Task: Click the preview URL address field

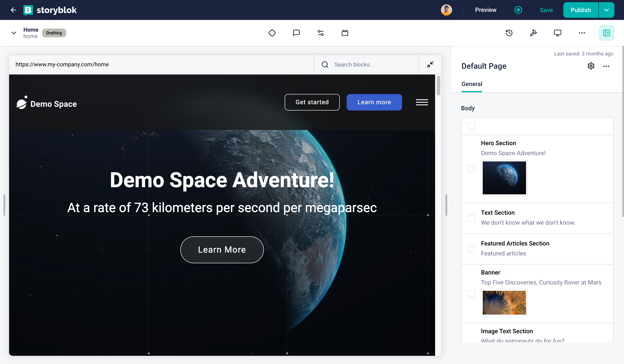Action: [x=161, y=65]
